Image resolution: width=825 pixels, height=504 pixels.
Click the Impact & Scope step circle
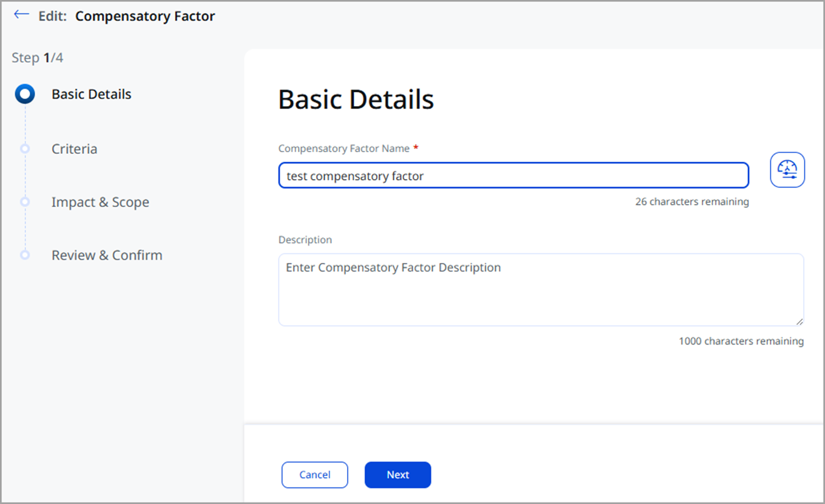(x=25, y=202)
